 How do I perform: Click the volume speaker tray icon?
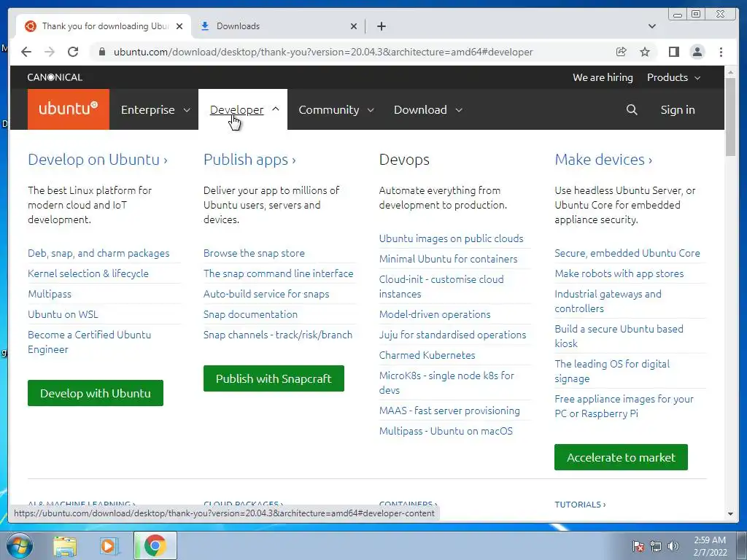tap(673, 545)
